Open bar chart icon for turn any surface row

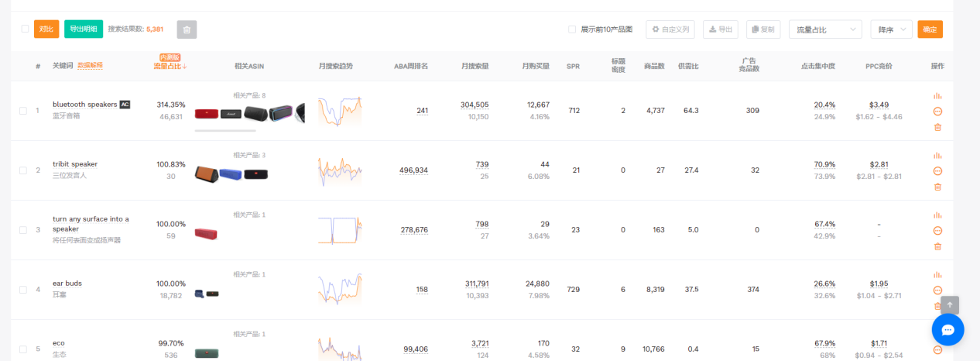[937, 215]
